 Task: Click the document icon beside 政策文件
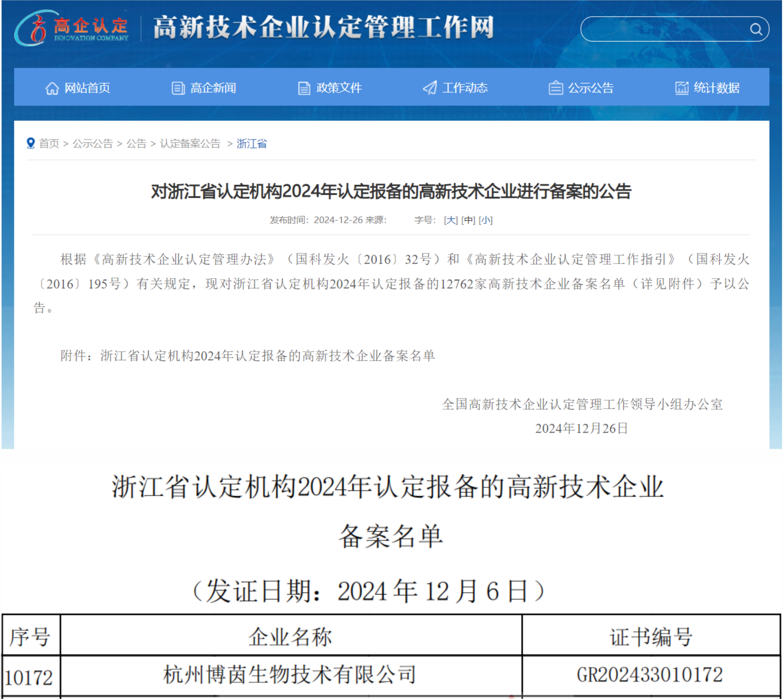(304, 88)
